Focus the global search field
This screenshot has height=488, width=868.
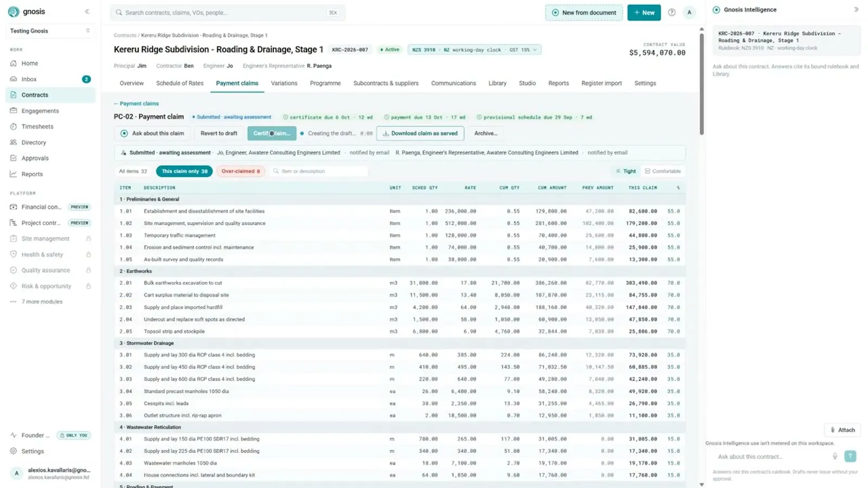coord(228,12)
